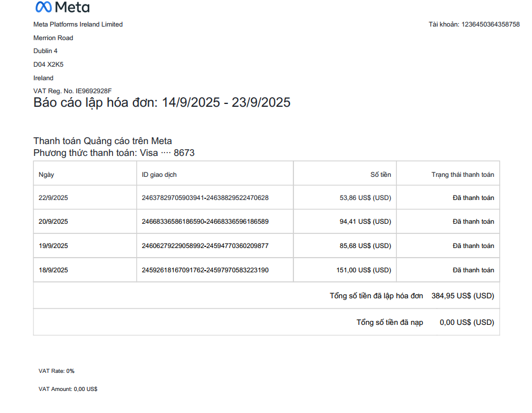Click the 'ID giao dịch' column header
Image resolution: width=532 pixels, height=413 pixels.
159,175
